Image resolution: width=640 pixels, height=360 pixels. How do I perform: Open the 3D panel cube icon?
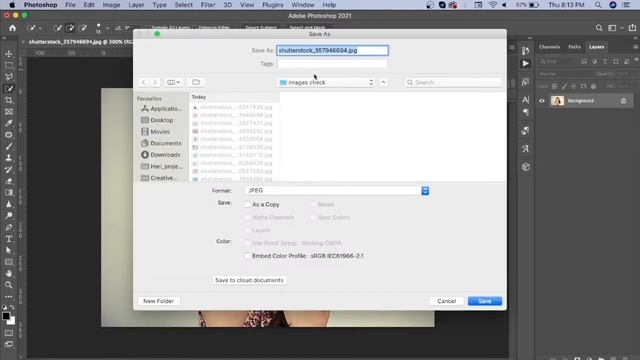[526, 167]
